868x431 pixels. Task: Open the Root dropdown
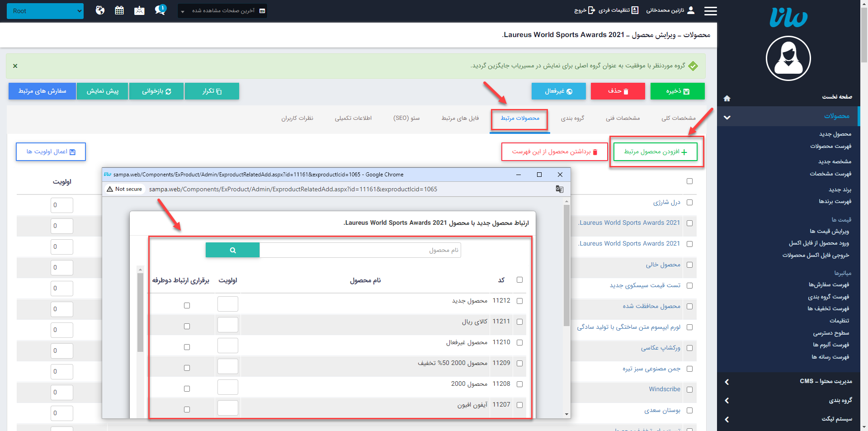pyautogui.click(x=45, y=11)
